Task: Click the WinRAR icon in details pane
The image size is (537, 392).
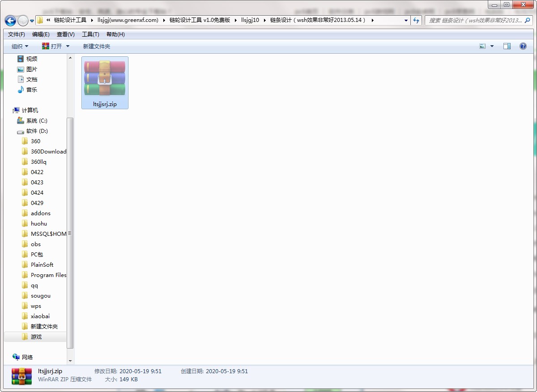Action: coord(21,376)
